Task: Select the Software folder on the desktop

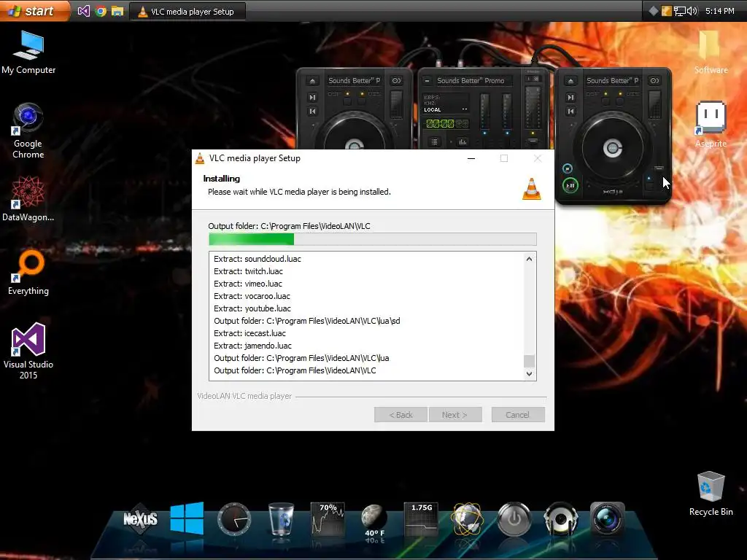Action: [711, 52]
